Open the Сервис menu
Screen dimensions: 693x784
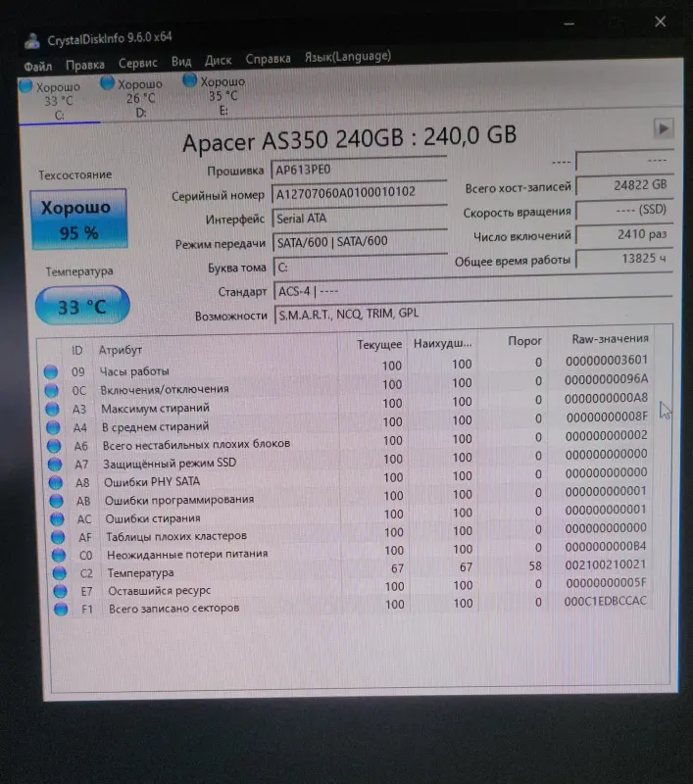point(137,63)
